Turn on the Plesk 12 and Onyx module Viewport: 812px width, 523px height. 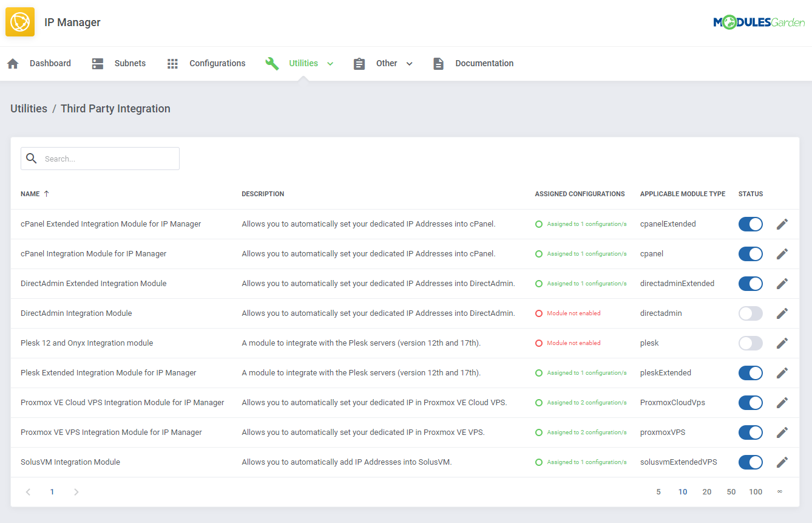pyautogui.click(x=750, y=343)
